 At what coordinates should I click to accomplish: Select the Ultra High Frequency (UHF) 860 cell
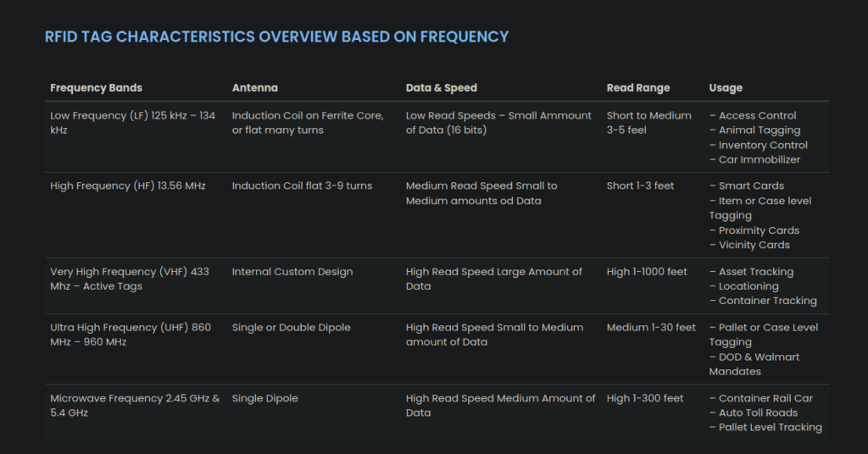(x=131, y=335)
